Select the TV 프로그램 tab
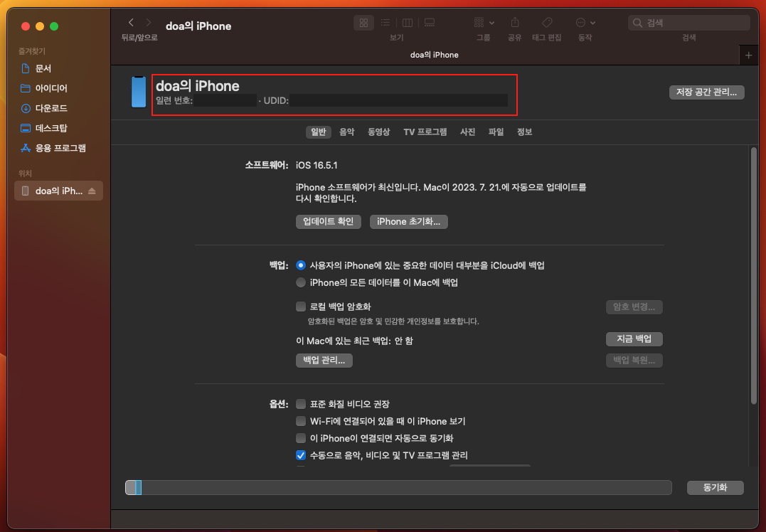766x532 pixels. [425, 132]
